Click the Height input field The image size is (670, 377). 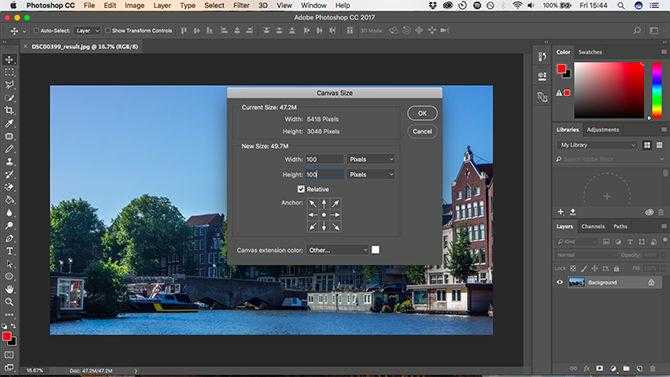pyautogui.click(x=325, y=174)
